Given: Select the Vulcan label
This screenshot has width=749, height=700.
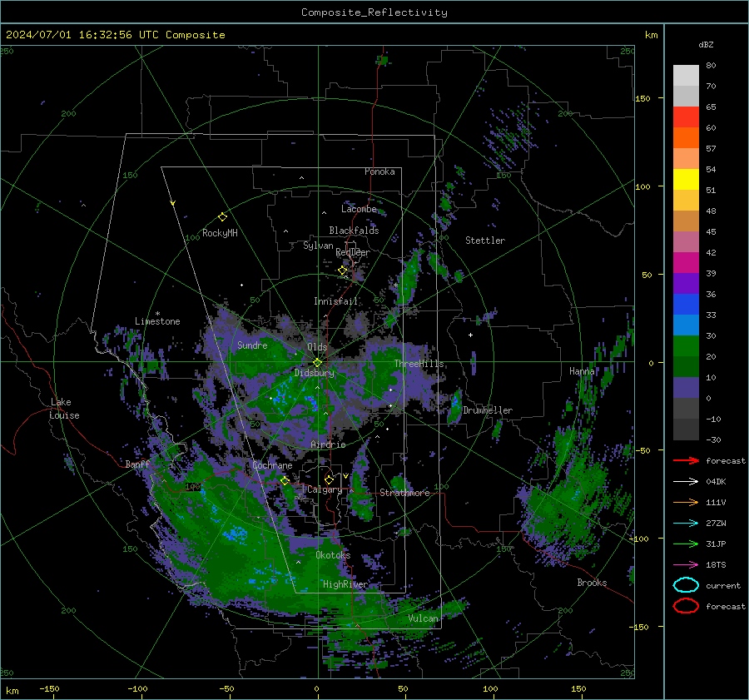Looking at the screenshot, I should pos(423,618).
